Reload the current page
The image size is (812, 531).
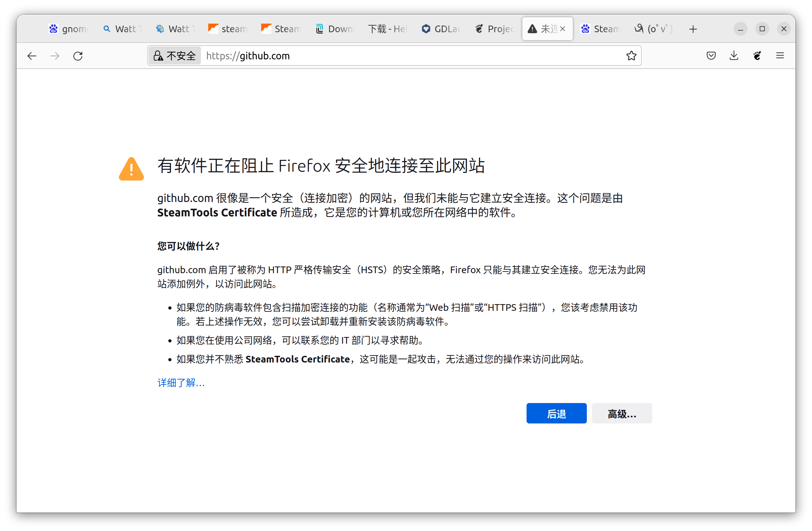point(78,56)
